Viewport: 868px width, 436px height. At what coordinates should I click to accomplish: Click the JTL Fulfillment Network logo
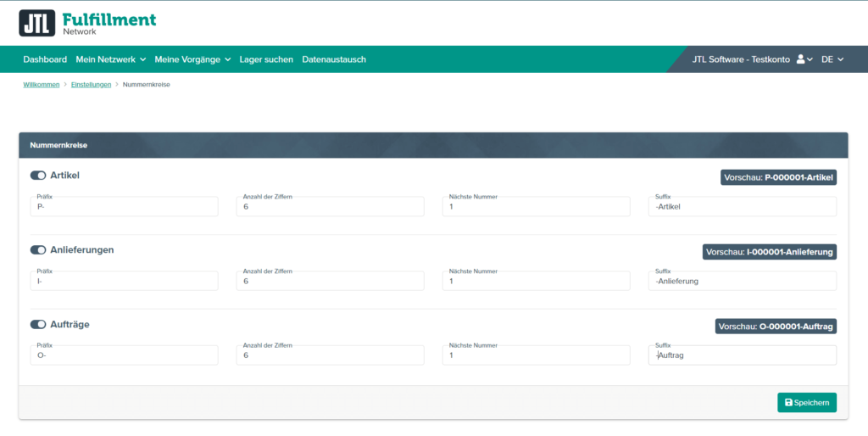point(87,23)
